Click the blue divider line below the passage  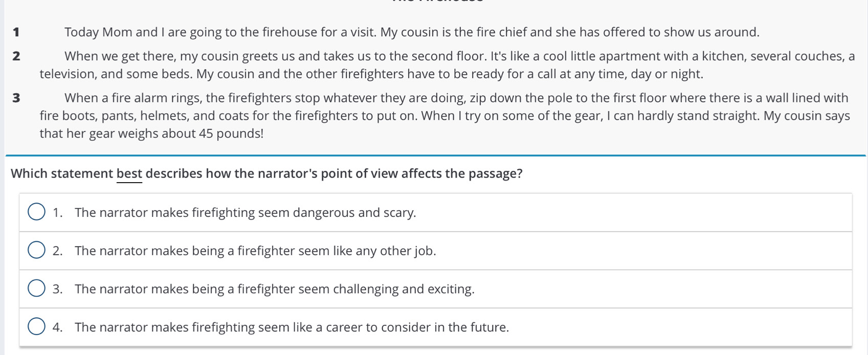[435, 155]
